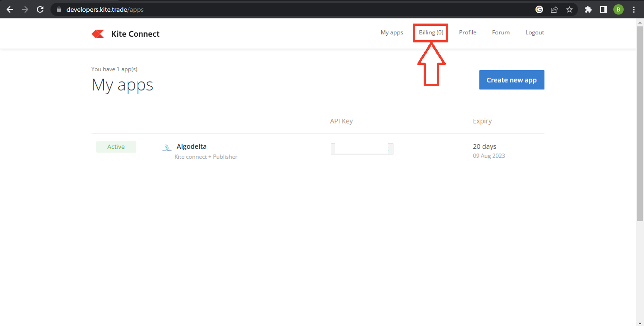This screenshot has height=326, width=644.
Task: Click the Google account icon in address bar
Action: (x=539, y=9)
